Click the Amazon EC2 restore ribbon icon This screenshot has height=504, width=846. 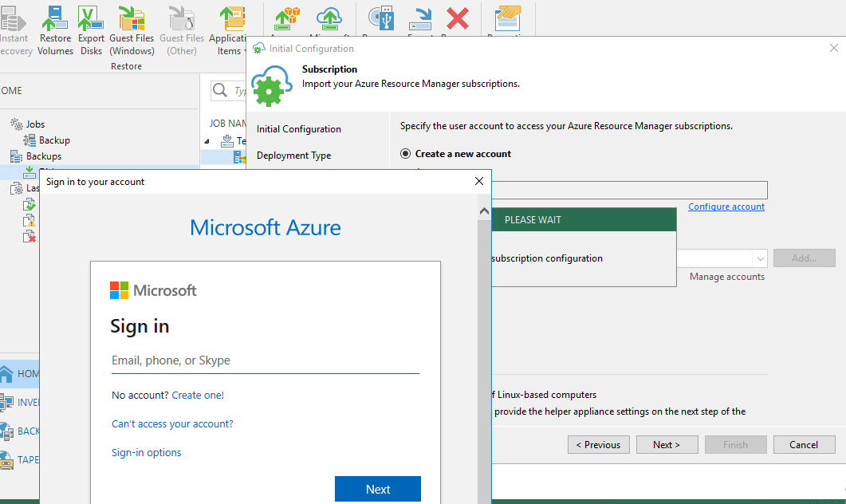point(286,18)
